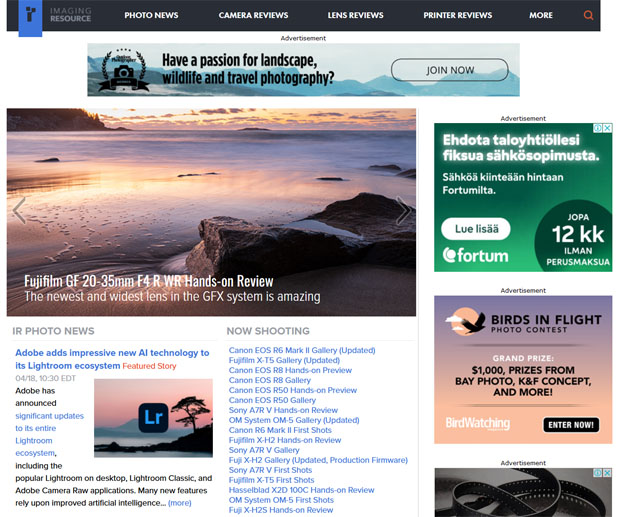Open Fuji X-H2S Hands-on Review
The image size is (620, 517).
(281, 510)
